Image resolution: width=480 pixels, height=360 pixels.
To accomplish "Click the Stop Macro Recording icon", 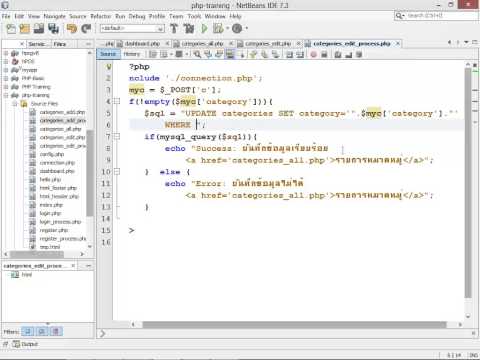I will click(x=324, y=54).
